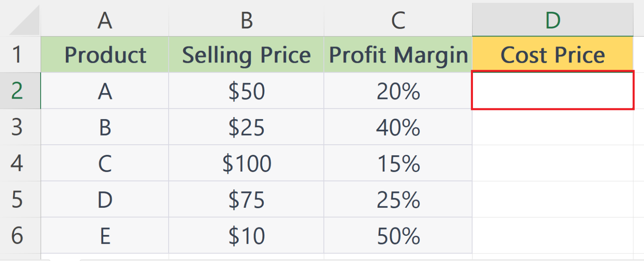The width and height of the screenshot is (644, 261).
Task: Select column C header
Action: coord(398,20)
